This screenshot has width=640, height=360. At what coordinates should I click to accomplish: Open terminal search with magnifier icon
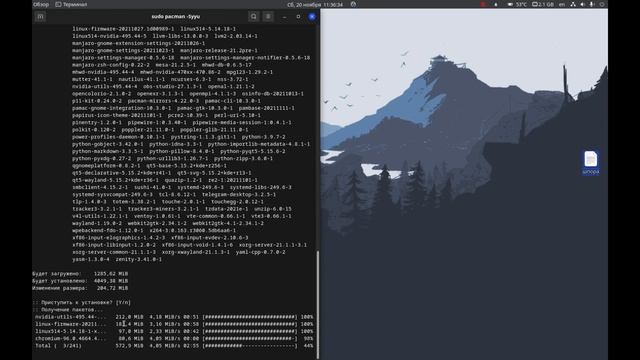click(x=253, y=17)
